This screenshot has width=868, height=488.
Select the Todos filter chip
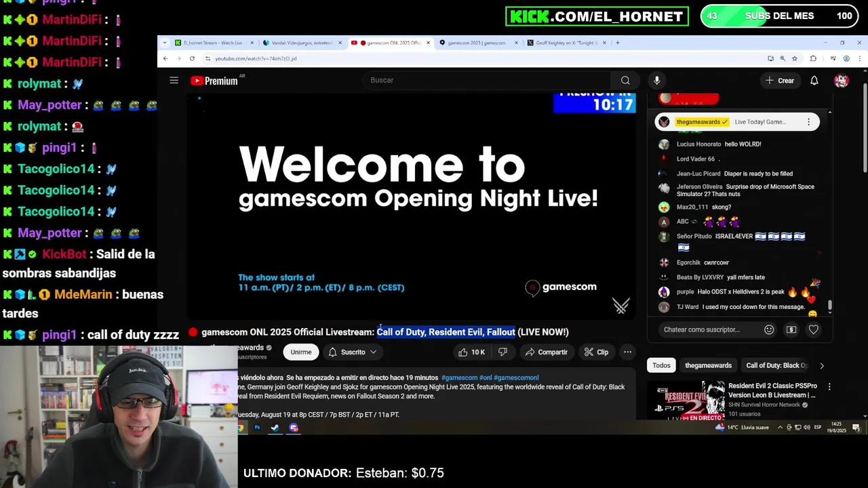point(661,365)
